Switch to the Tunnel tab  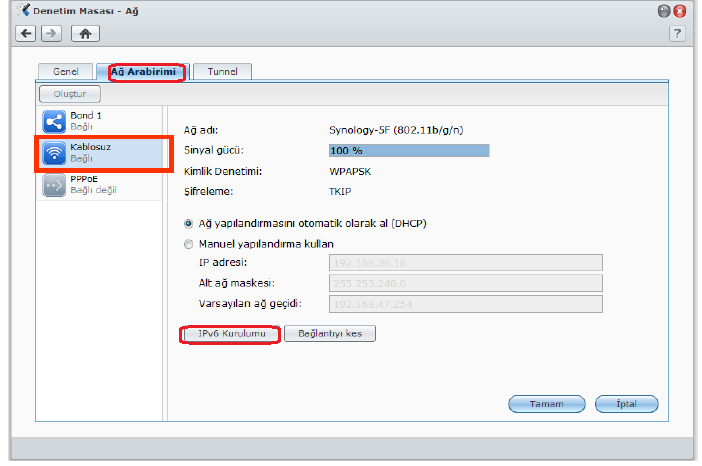[222, 72]
